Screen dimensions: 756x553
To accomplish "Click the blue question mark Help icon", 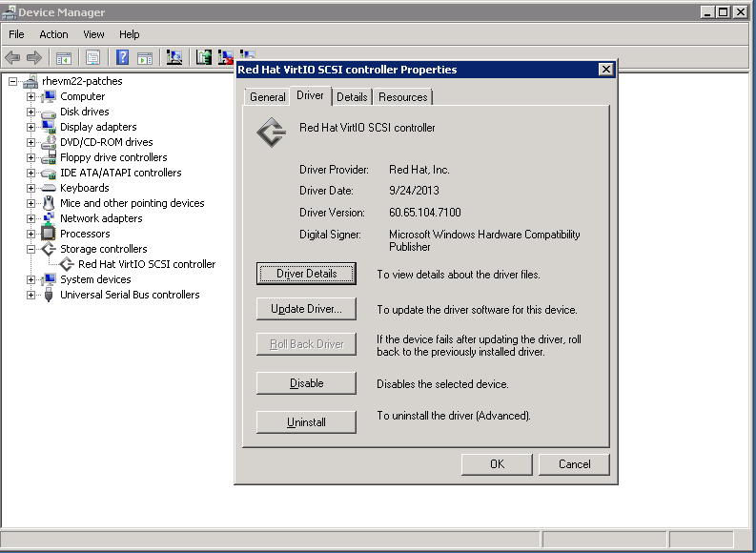I will 122,57.
